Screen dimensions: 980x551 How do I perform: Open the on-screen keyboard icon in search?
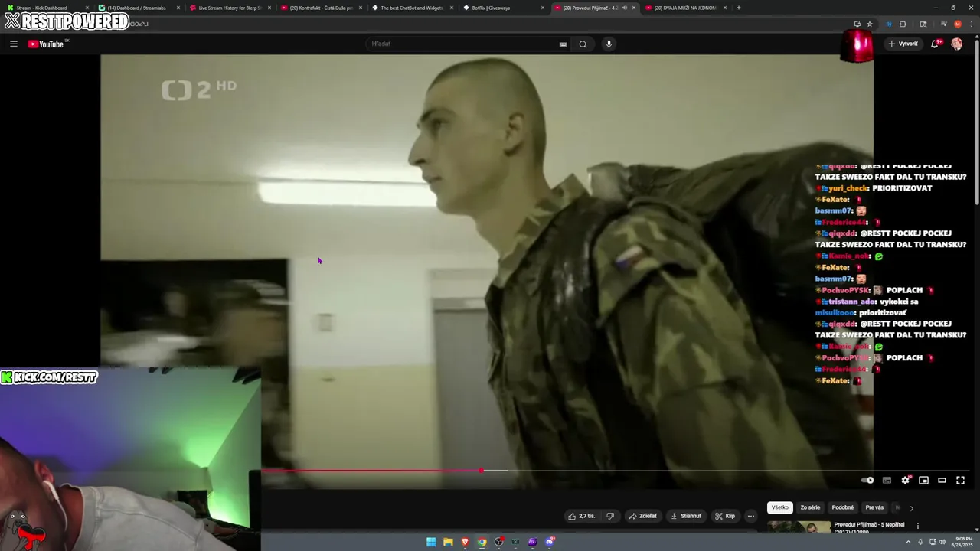[x=563, y=44]
